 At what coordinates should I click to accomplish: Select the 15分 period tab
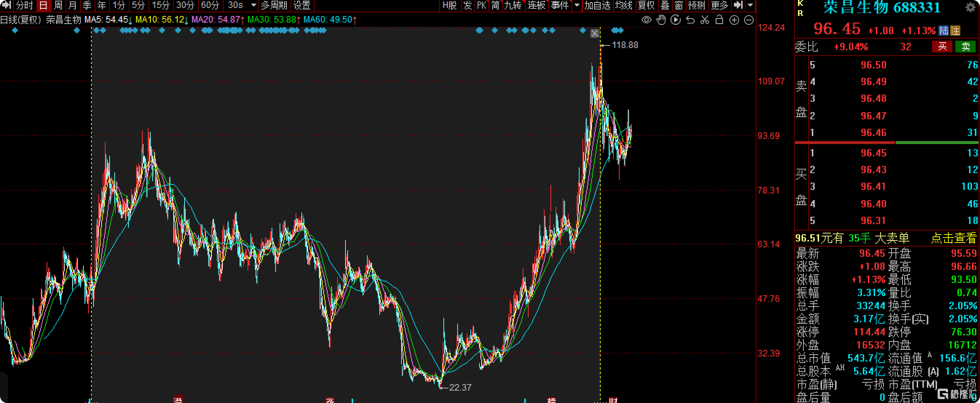[161, 5]
